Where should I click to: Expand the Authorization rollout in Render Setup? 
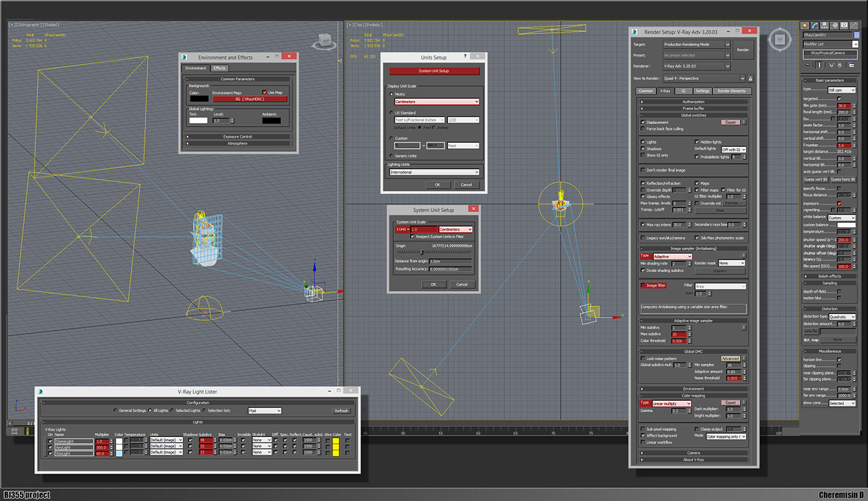point(693,101)
